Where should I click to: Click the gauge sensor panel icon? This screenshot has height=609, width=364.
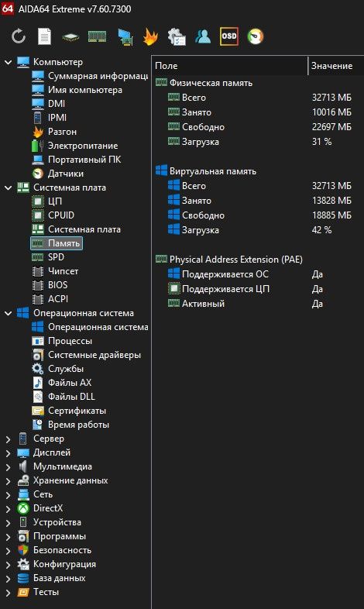256,36
